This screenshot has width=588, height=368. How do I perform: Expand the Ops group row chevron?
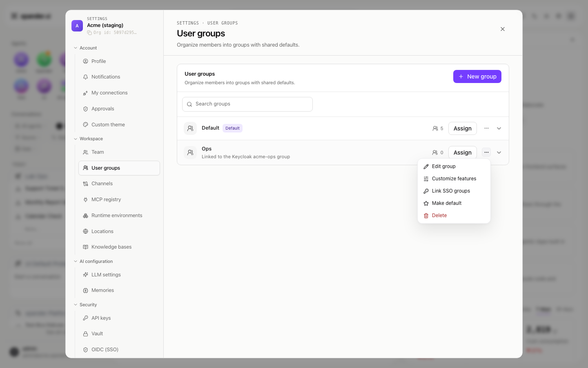499,153
